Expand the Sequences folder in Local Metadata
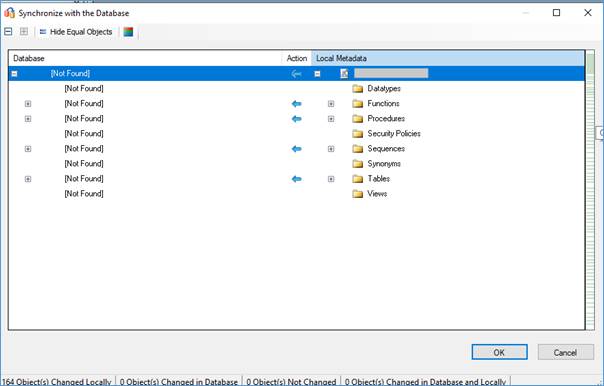 331,149
